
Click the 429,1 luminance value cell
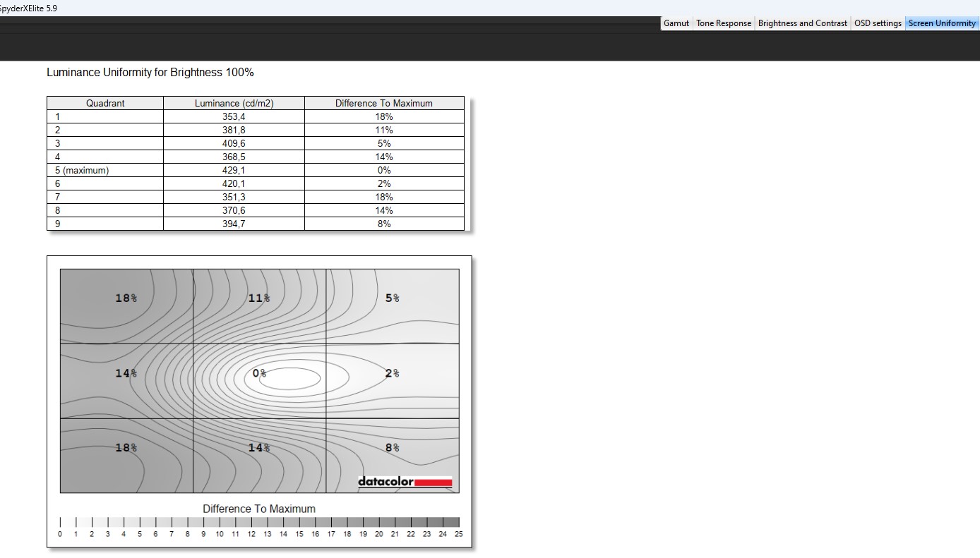(234, 170)
